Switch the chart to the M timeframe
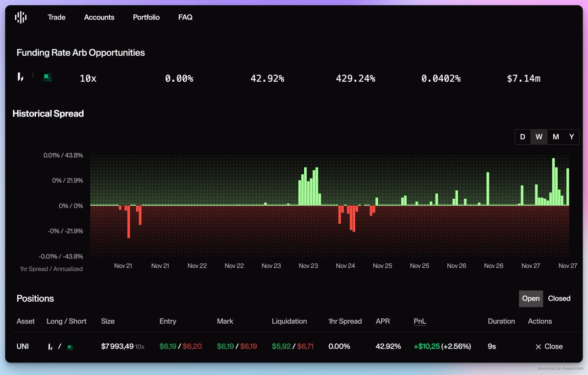 point(556,137)
